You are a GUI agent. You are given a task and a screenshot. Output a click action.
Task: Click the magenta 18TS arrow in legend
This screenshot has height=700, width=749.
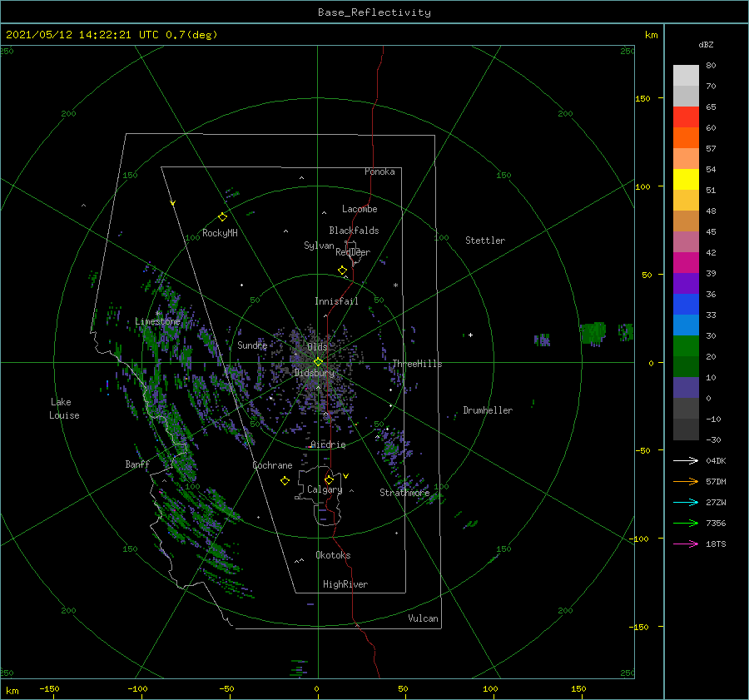pyautogui.click(x=686, y=544)
